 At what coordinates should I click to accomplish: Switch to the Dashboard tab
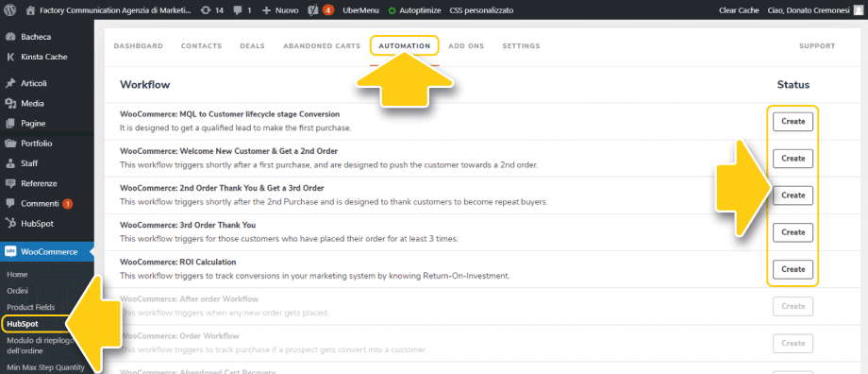click(139, 46)
